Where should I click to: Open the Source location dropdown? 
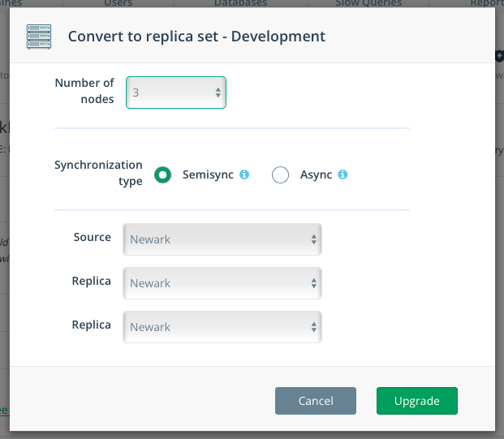pos(222,239)
